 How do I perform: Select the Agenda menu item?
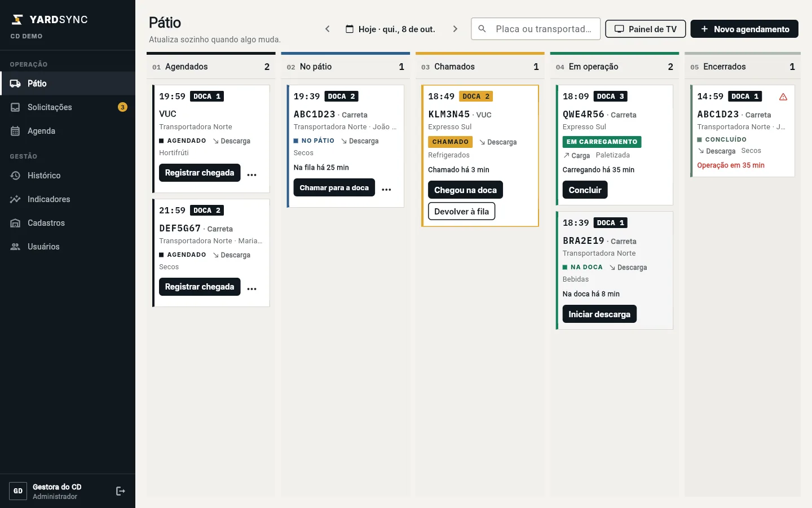(x=68, y=131)
